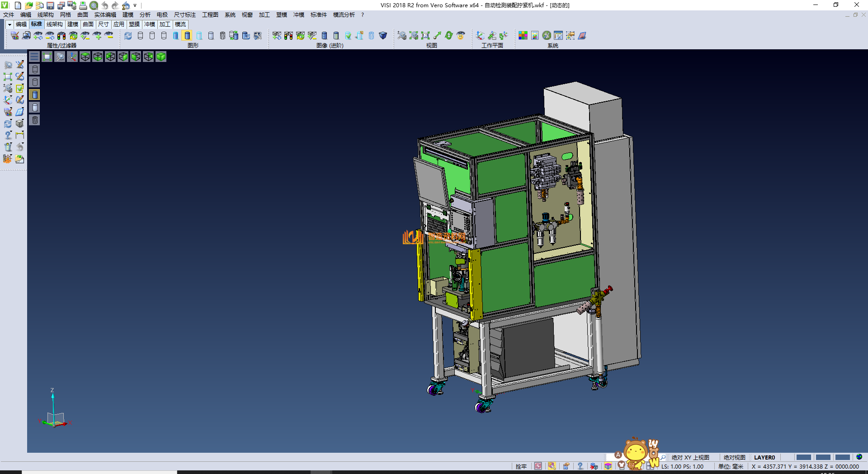
Task: Click the Open file icon in quick toolbar
Action: (28, 5)
